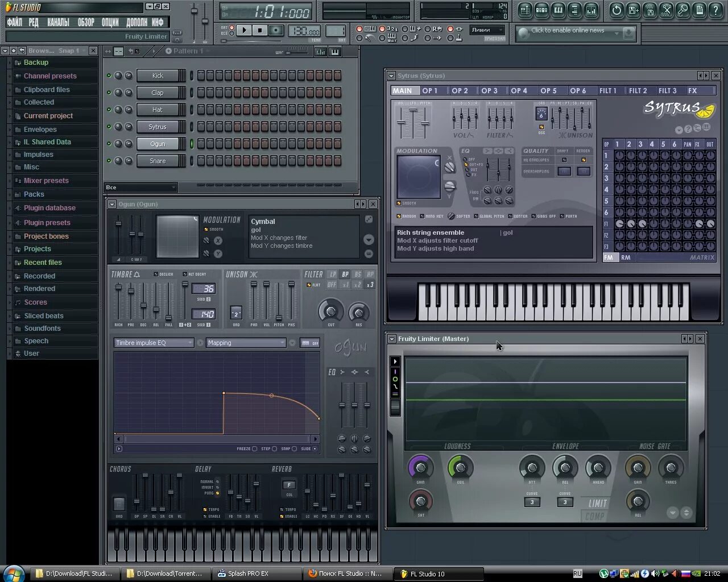Open the Все channel filter dropdown
The height and width of the screenshot is (582, 728).
click(x=141, y=187)
